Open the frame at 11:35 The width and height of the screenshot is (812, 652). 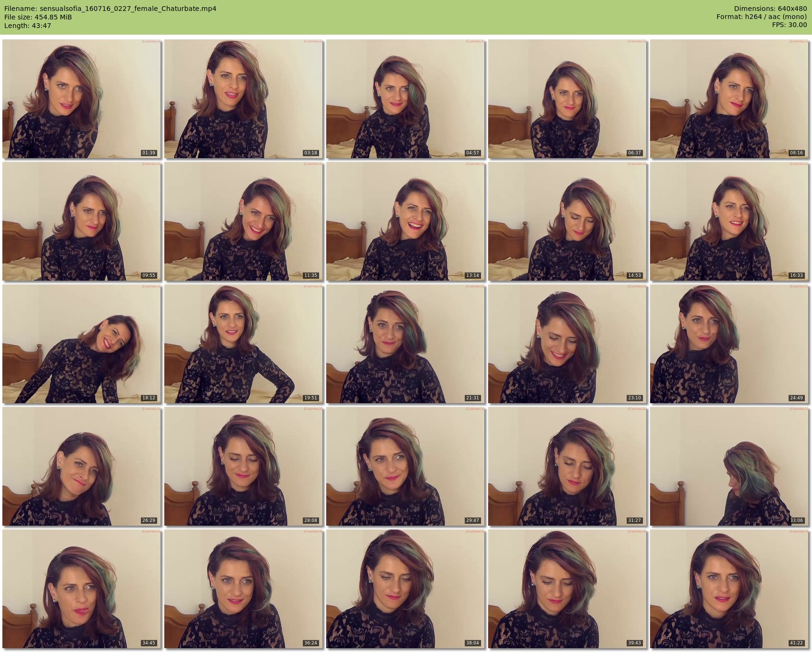tap(244, 221)
